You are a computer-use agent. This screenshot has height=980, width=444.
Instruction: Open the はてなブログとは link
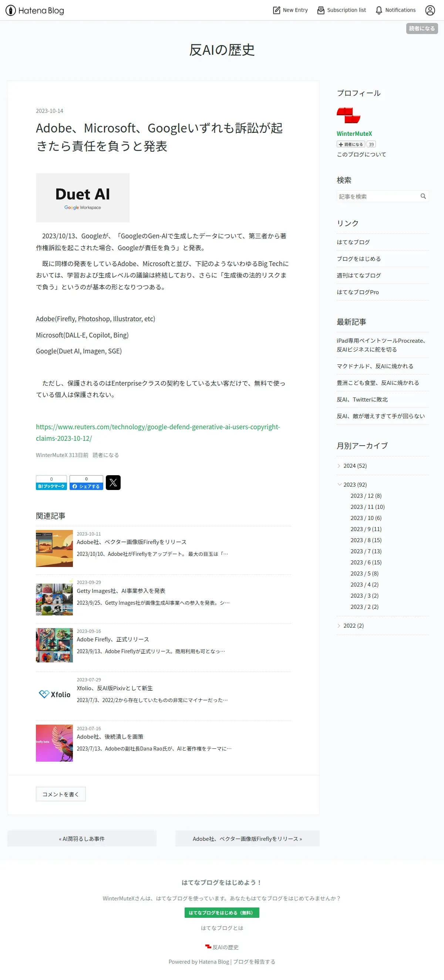(222, 928)
